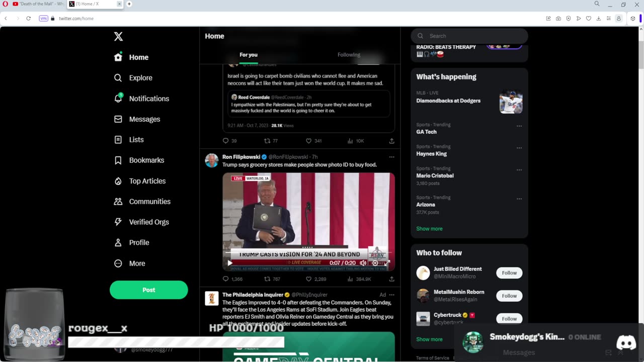The image size is (644, 362).
Task: Open browser tab search magnifier
Action: point(597,4)
